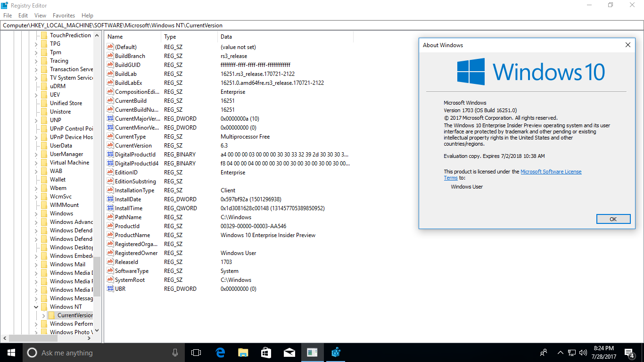This screenshot has width=644, height=362.
Task: Click the string icon of the BuildLabEx value
Action: coord(110,83)
